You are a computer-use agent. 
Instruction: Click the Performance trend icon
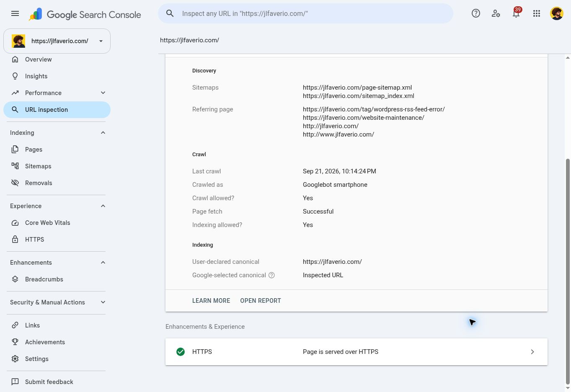(x=15, y=93)
